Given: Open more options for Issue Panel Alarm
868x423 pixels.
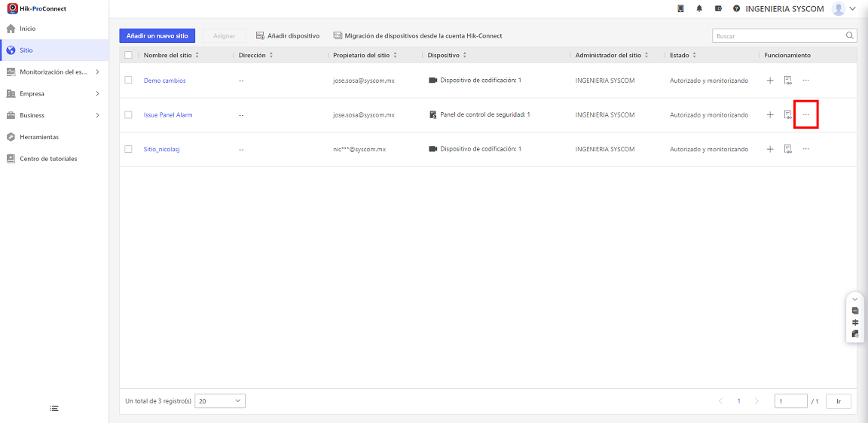Looking at the screenshot, I should tap(806, 114).
